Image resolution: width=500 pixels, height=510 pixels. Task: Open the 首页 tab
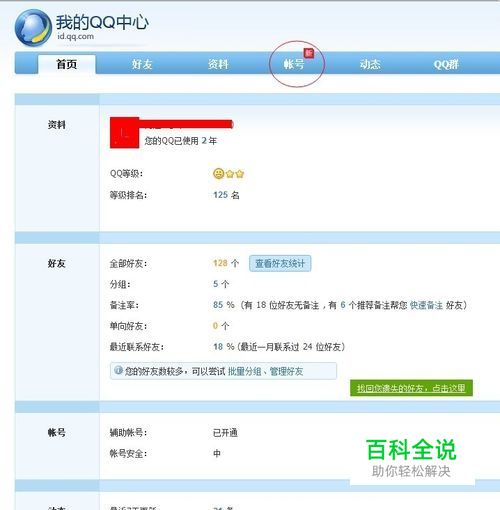click(67, 64)
